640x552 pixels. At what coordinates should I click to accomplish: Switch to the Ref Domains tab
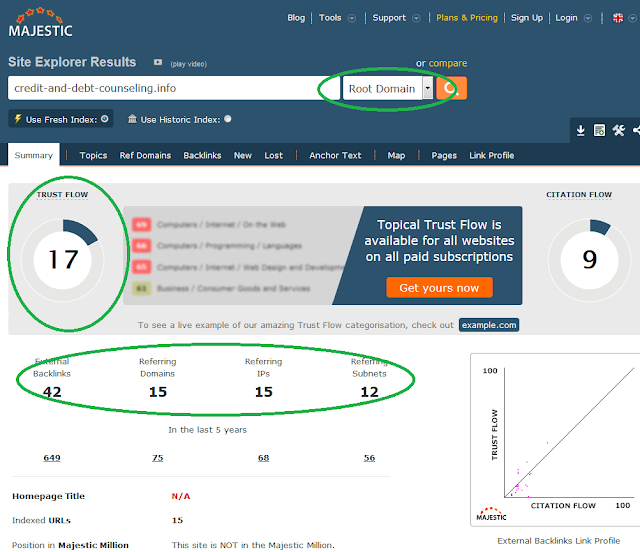point(145,155)
